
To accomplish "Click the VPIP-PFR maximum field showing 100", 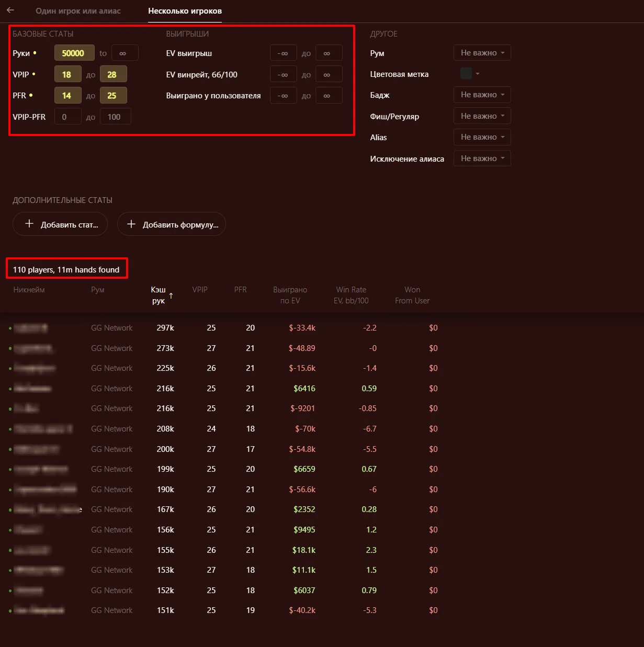I will point(115,117).
